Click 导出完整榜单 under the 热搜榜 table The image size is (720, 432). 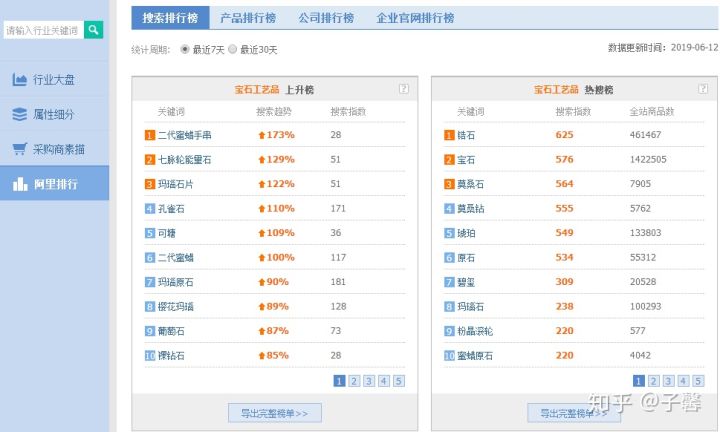574,413
